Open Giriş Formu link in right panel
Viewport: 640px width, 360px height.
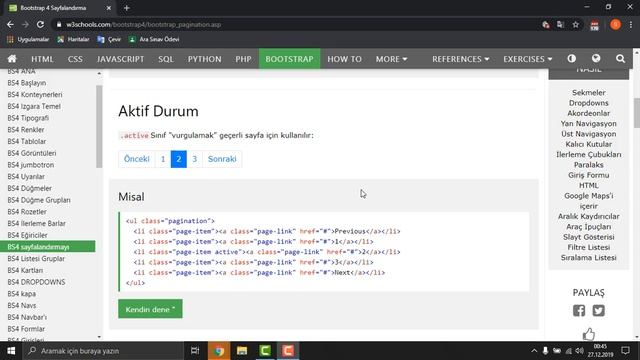click(589, 175)
